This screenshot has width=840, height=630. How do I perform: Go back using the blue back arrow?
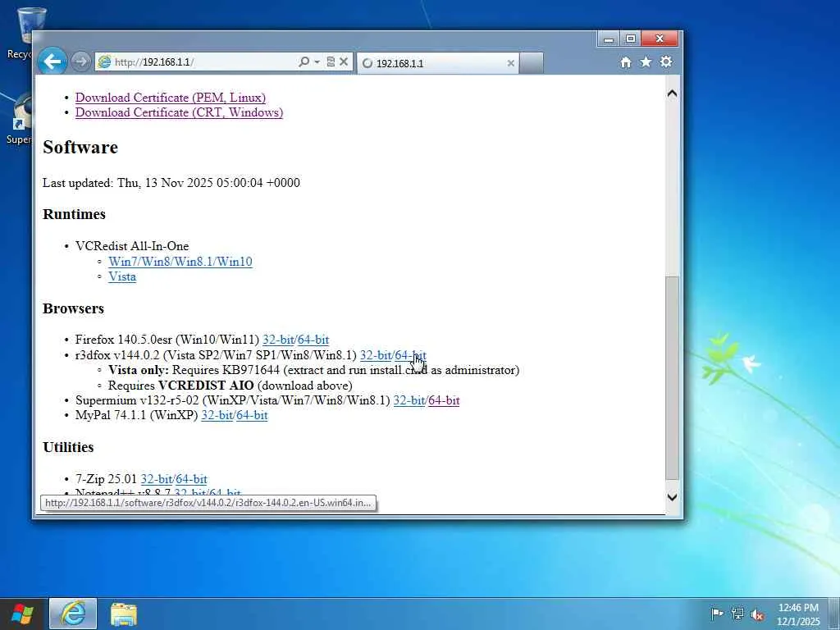(52, 62)
